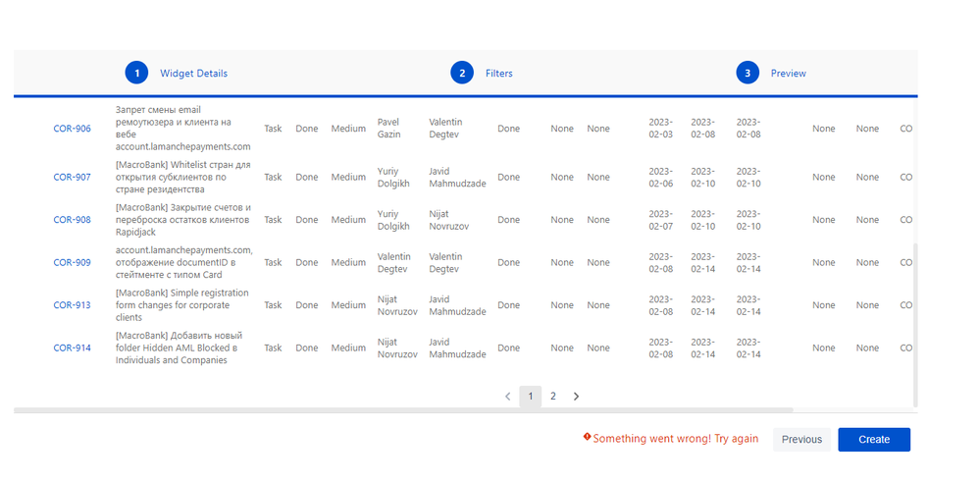Select page 2 in pagination
This screenshot has height=482, width=980.
[x=553, y=397]
